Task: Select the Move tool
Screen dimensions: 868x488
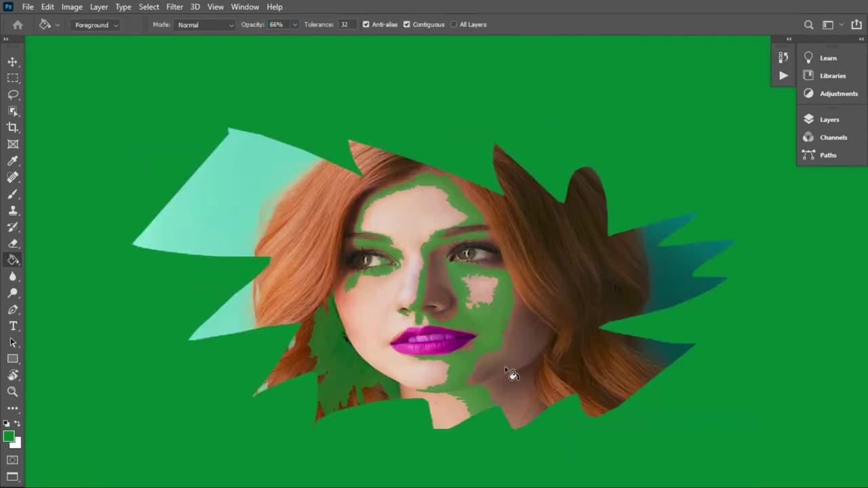Action: point(13,62)
